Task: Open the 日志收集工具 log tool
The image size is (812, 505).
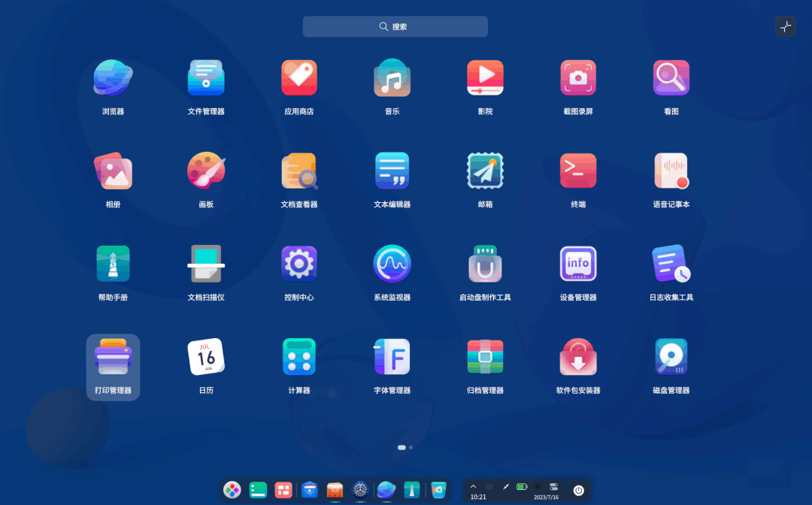Action: click(671, 264)
